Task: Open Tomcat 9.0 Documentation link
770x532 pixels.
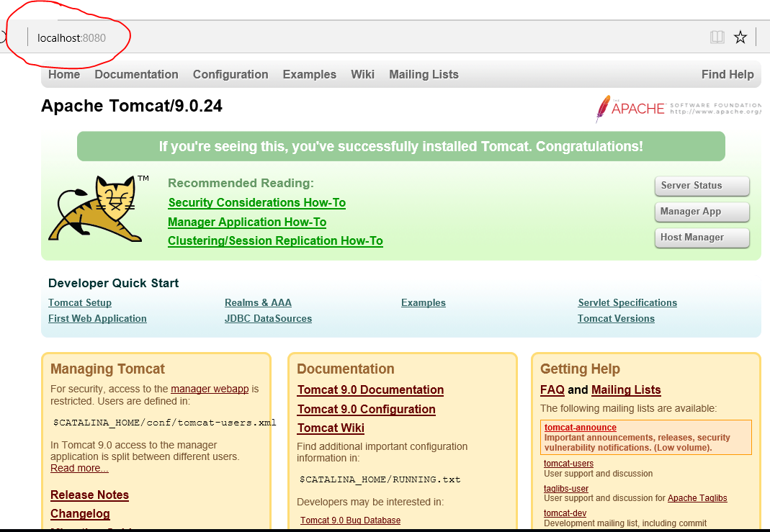Action: click(x=371, y=389)
